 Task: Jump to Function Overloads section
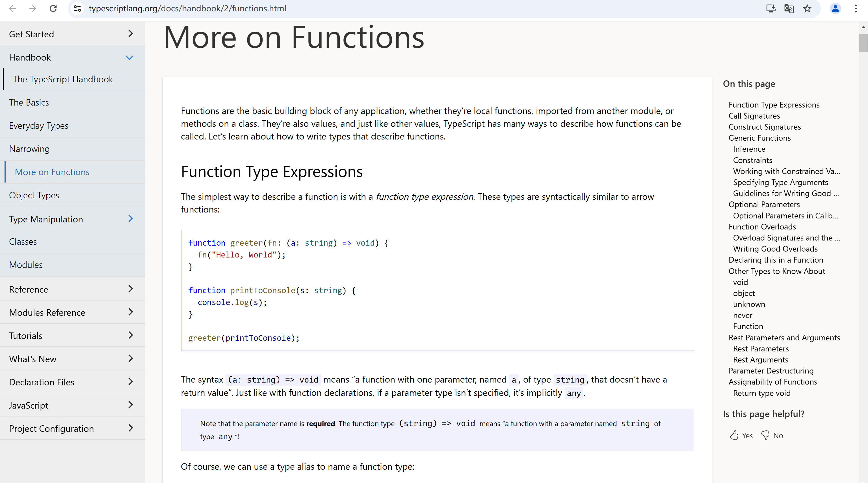tap(762, 227)
